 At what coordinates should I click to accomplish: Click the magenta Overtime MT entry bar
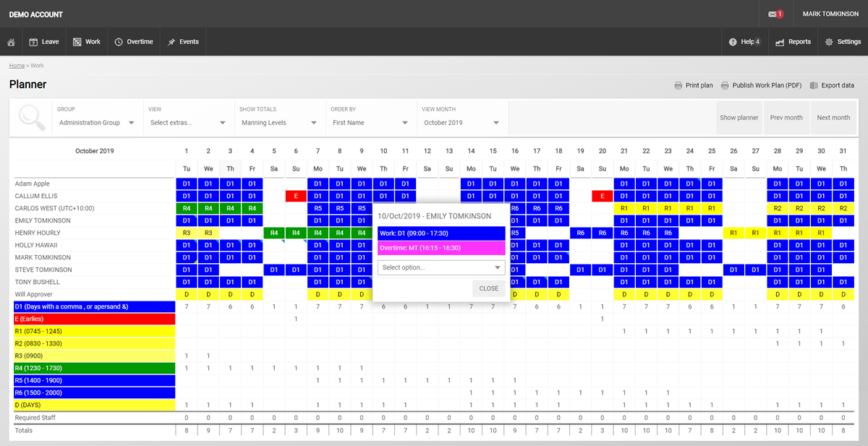441,248
